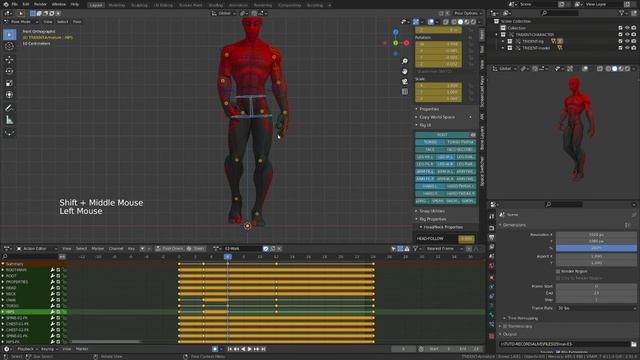Click the red X axis viewport gizmo

[406, 43]
